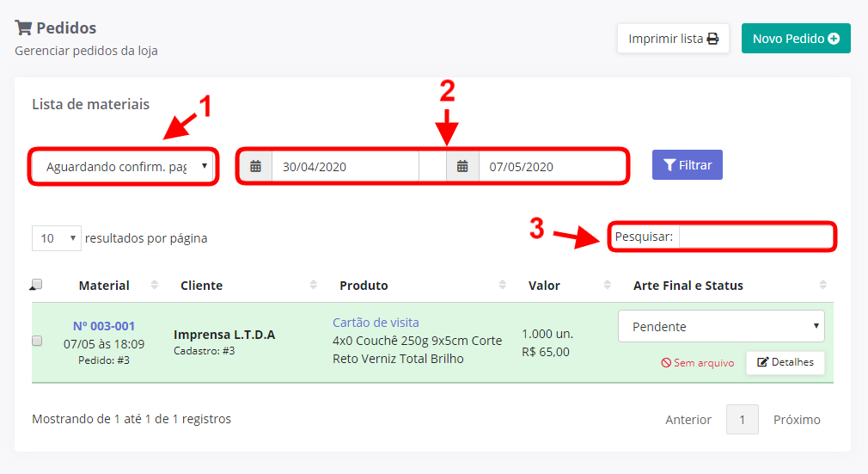Click the end date calendar icon
This screenshot has height=474, width=868.
[x=462, y=166]
